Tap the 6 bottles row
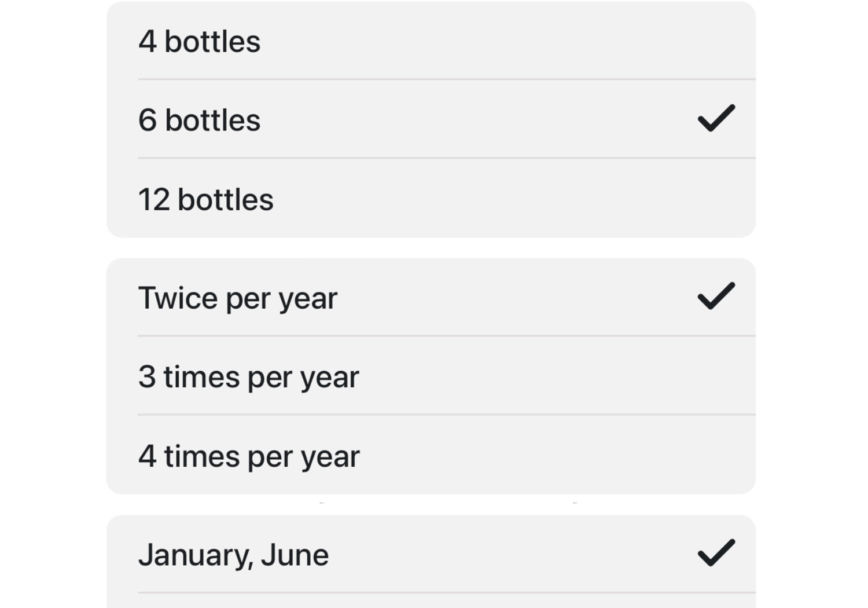868x608 pixels. [x=431, y=119]
